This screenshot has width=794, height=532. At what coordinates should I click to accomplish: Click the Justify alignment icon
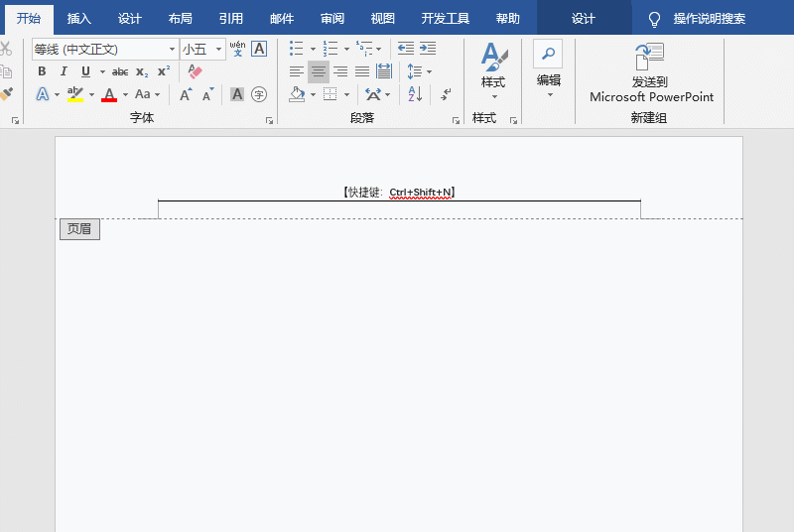point(362,71)
